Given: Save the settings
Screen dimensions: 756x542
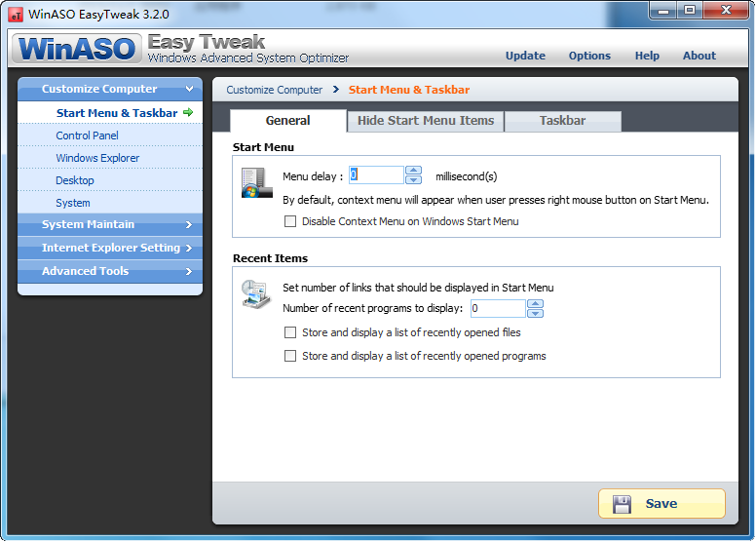Looking at the screenshot, I should 661,504.
